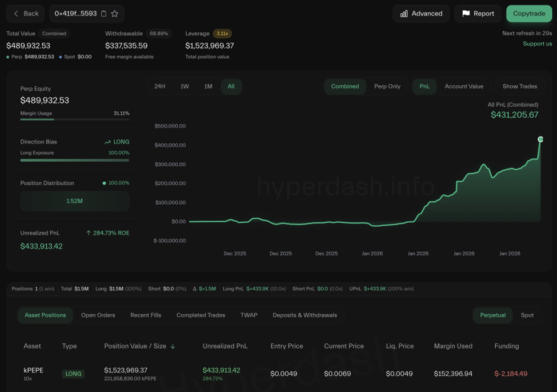The width and height of the screenshot is (557, 392).
Task: Select the 24H time range
Action: (160, 86)
